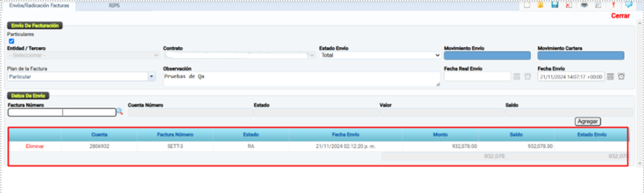Click Eliminar link for cuenta 2806932

35,146
